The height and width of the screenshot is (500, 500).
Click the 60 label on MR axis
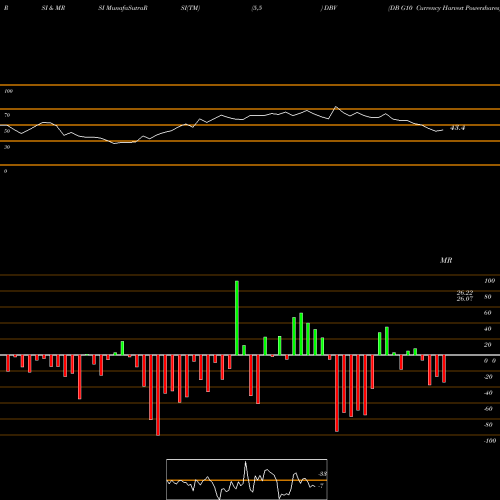[488, 313]
